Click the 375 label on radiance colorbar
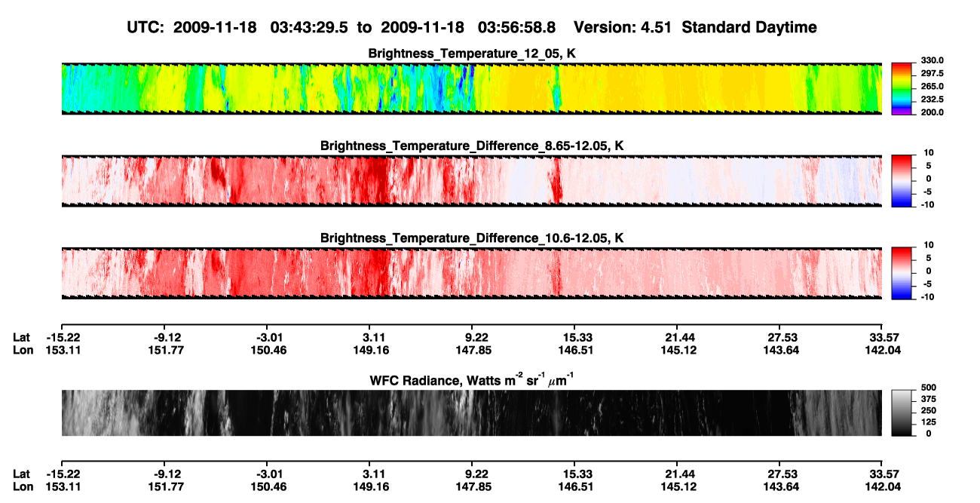The height and width of the screenshot is (503, 980). [x=930, y=398]
